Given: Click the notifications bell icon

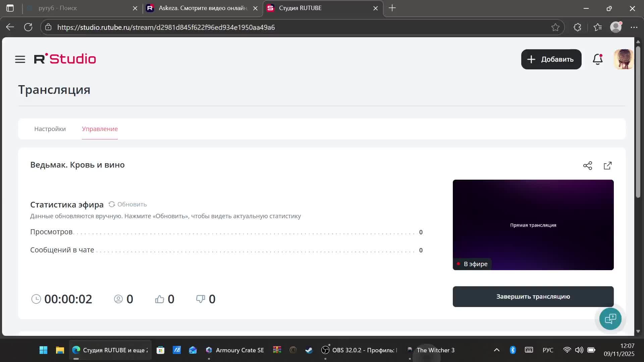Looking at the screenshot, I should point(597,59).
